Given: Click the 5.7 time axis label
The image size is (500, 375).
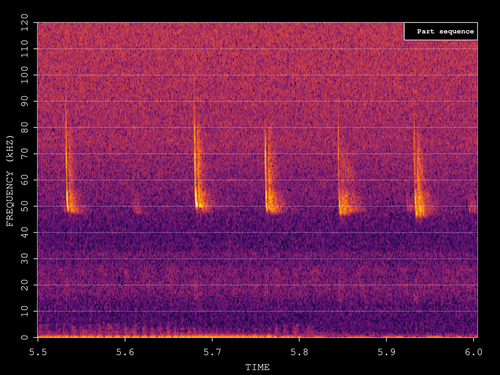Looking at the screenshot, I should coord(212,352).
